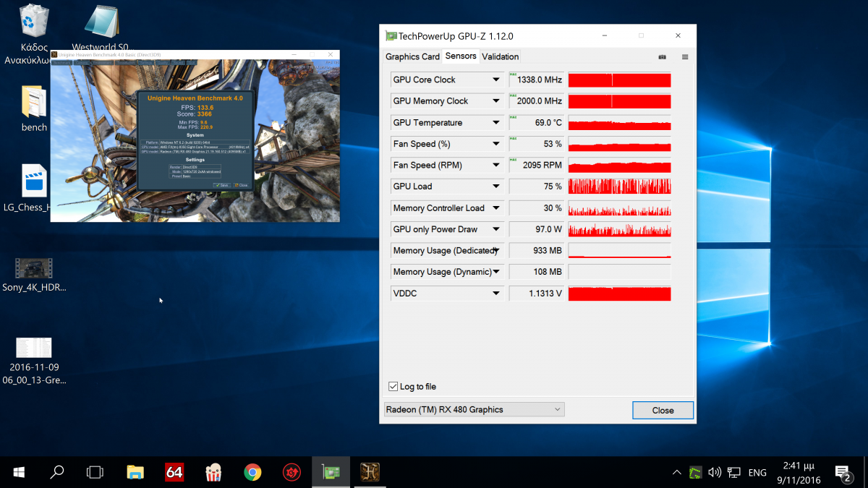868x488 pixels.
Task: Click the 933 MB memory usage value
Action: 536,251
